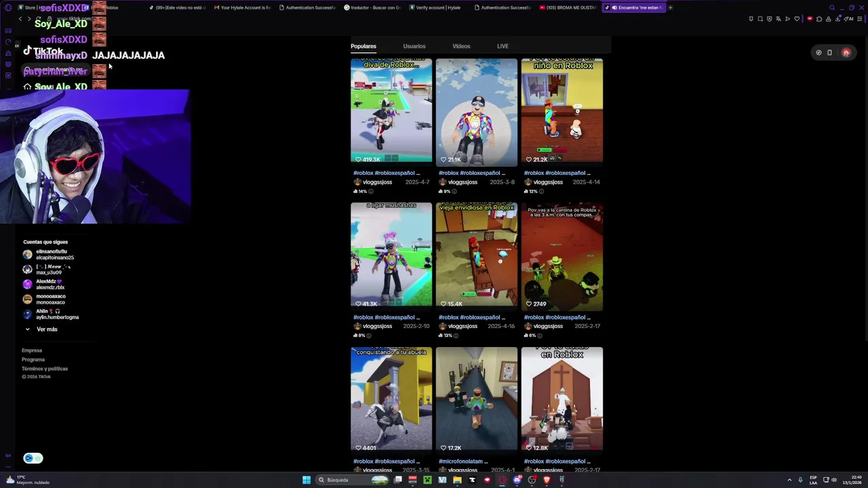Show hidden system tray icons chevron

pos(789,480)
